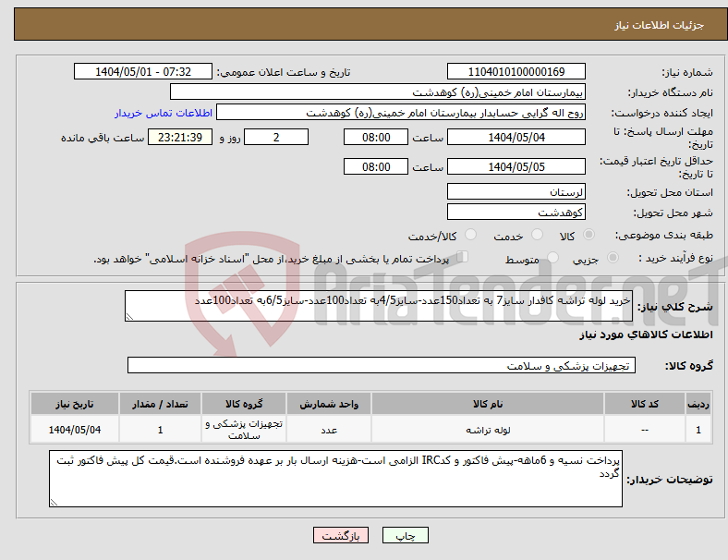The width and height of the screenshot is (728, 560).
Task: Click the شماره نیاز field 1104010100000169
Action: click(516, 72)
